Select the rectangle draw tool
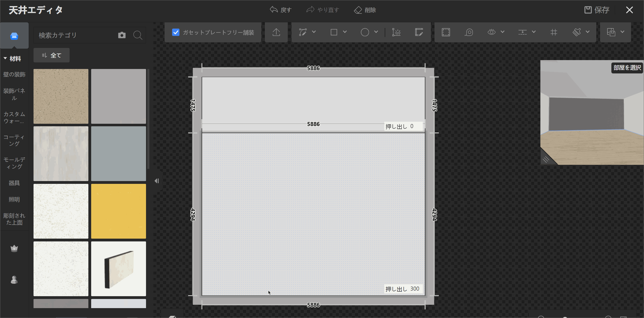644x318 pixels. pyautogui.click(x=334, y=32)
